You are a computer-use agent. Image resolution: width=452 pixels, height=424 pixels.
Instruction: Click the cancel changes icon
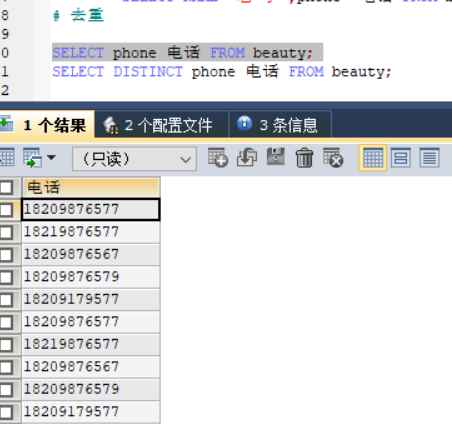333,158
